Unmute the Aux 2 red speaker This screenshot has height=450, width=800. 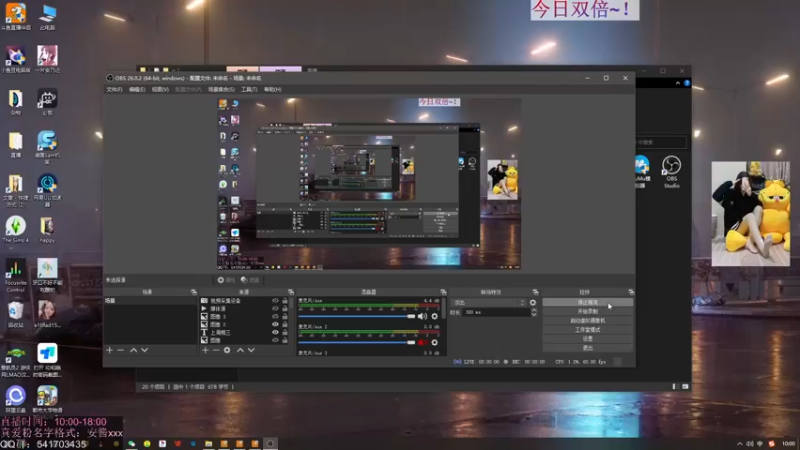pyautogui.click(x=422, y=342)
